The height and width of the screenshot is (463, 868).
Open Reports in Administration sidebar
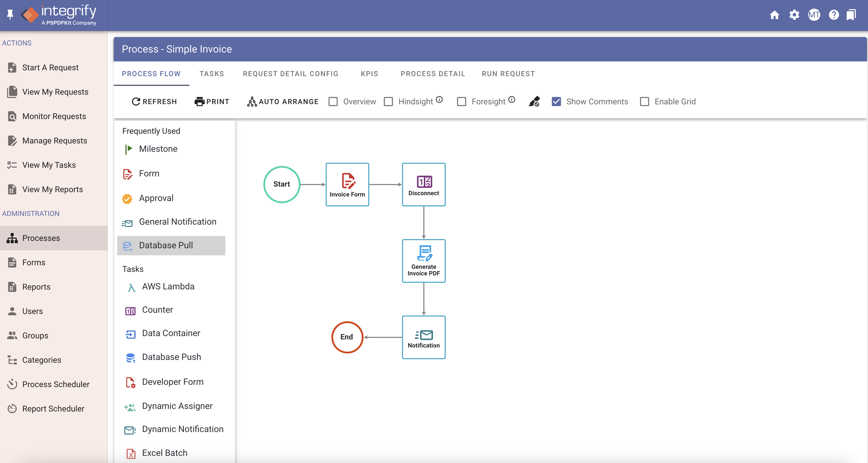54,287
